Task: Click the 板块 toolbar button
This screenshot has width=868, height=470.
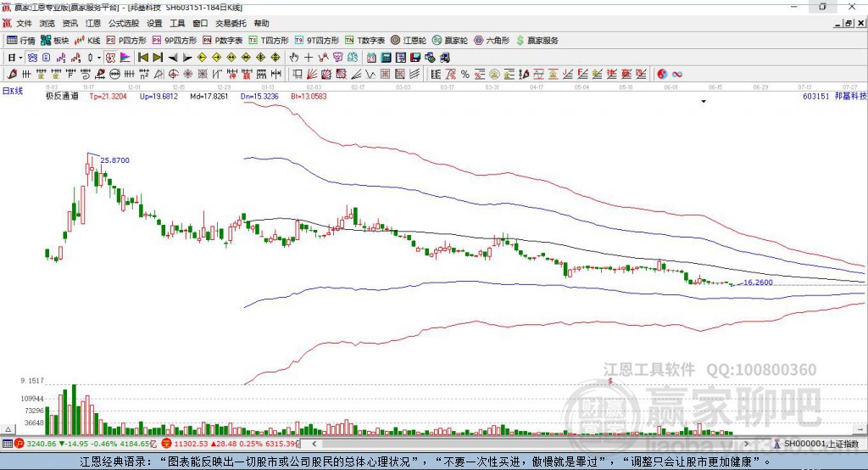Action: [x=55, y=41]
